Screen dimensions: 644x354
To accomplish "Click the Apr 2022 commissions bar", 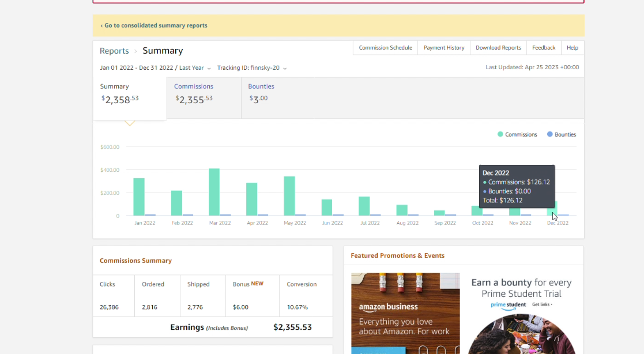I will [252, 199].
